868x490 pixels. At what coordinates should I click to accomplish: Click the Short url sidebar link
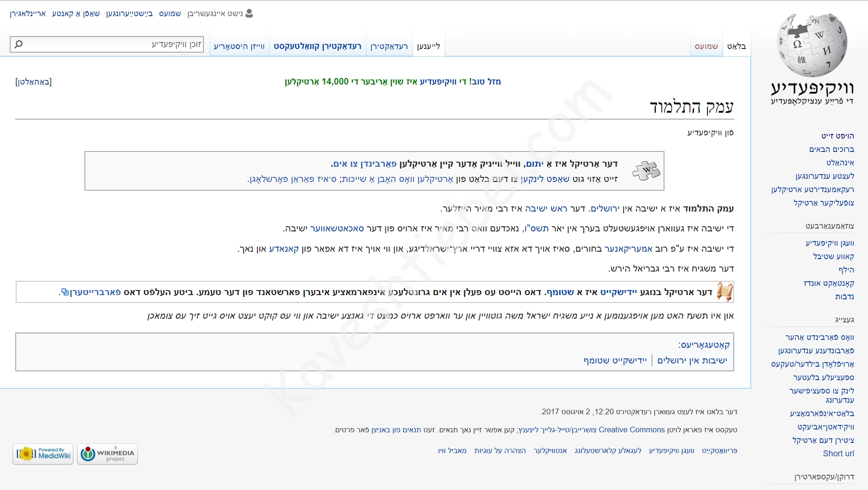pos(838,454)
